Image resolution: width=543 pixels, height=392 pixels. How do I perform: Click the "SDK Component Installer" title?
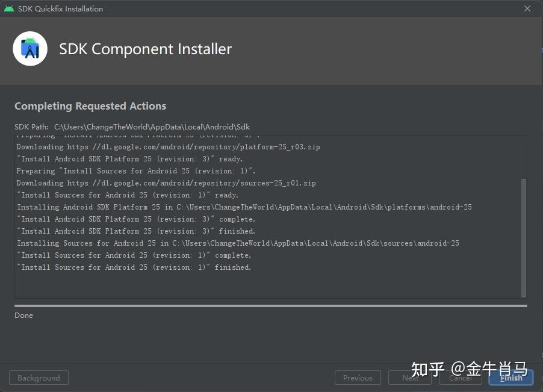coord(146,49)
